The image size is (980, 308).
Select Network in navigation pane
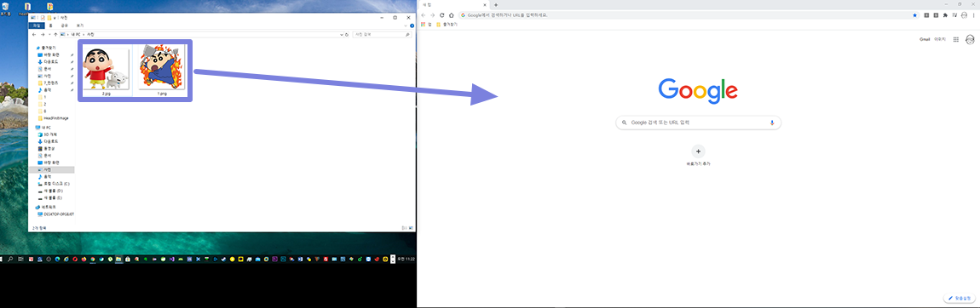[x=46, y=207]
